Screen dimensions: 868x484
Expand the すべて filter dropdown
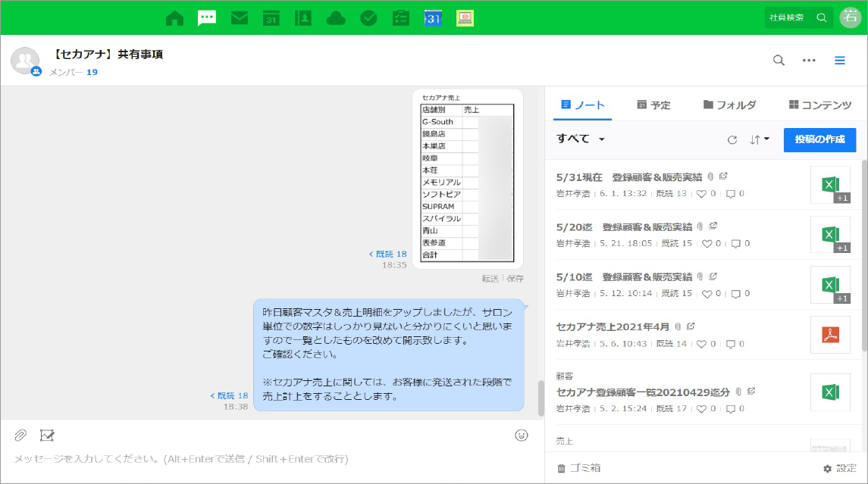click(x=581, y=139)
